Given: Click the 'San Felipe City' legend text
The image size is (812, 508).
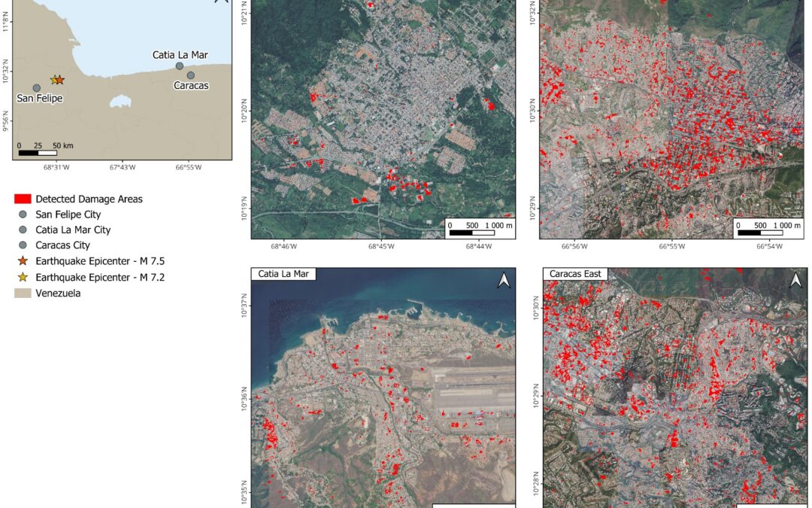Looking at the screenshot, I should point(68,214).
